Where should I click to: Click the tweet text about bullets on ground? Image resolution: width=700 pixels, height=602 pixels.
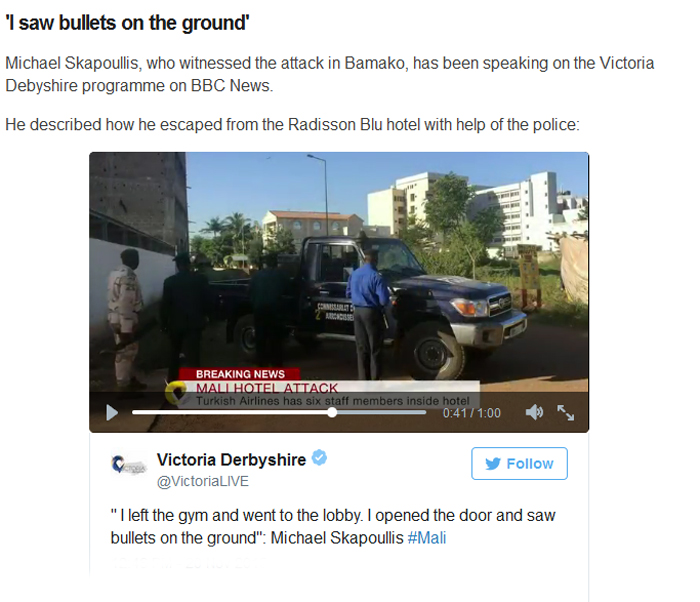[333, 527]
